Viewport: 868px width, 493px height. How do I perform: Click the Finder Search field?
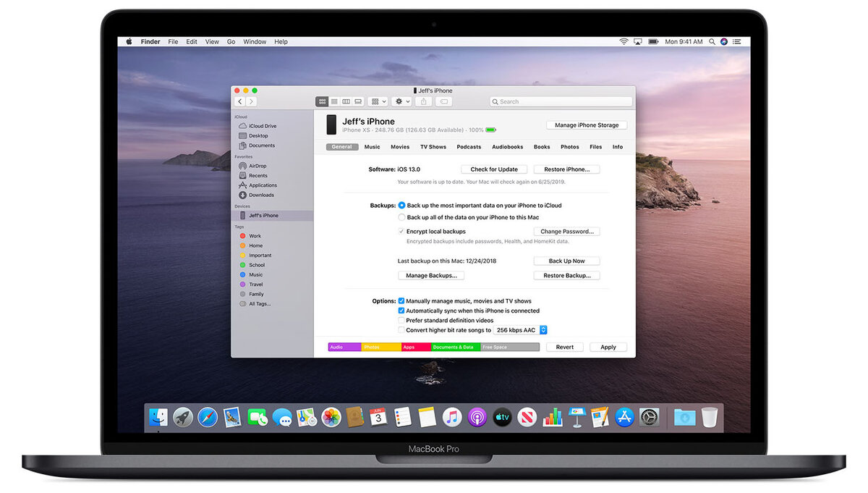[561, 102]
